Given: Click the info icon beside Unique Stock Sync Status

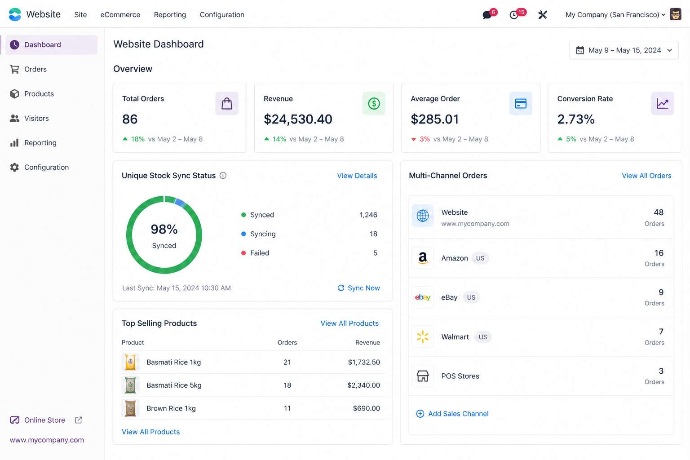Looking at the screenshot, I should [x=223, y=176].
